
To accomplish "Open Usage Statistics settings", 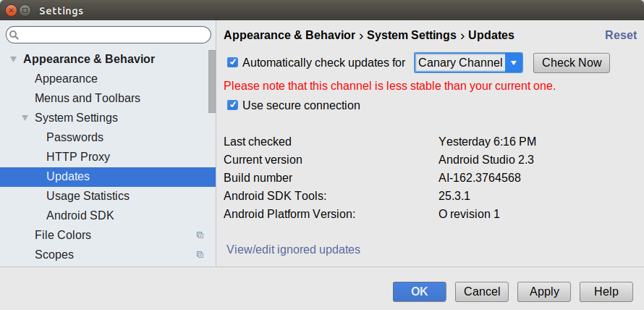I will point(88,196).
